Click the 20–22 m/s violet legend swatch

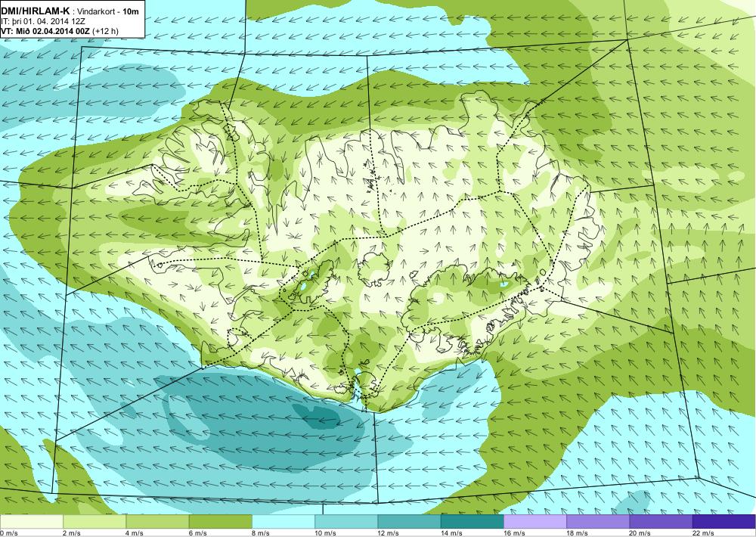tap(661, 522)
